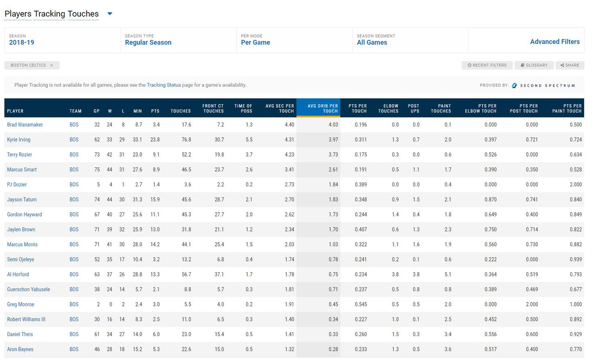
Task: Sort by L column header
Action: (123, 111)
